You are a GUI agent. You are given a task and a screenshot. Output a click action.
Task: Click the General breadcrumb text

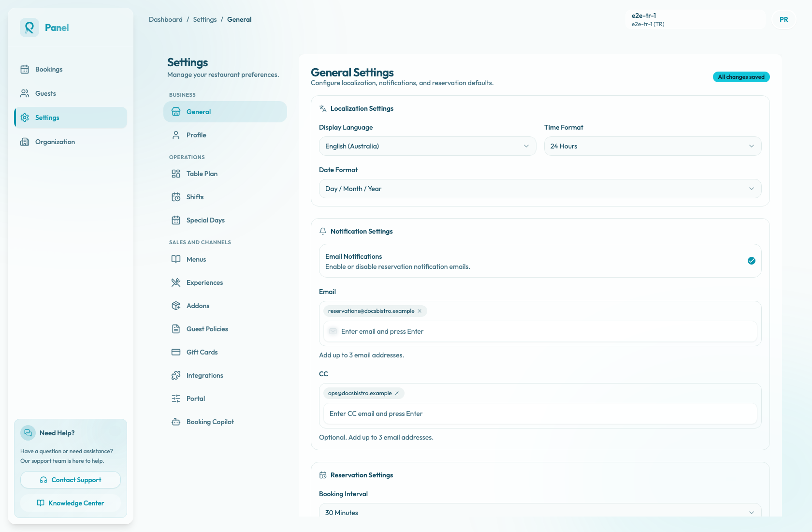[x=239, y=19]
